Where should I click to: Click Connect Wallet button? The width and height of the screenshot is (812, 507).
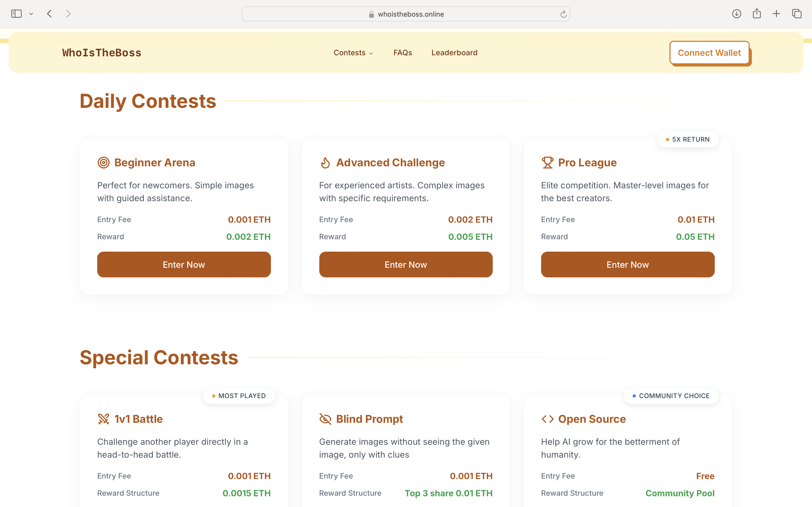709,53
